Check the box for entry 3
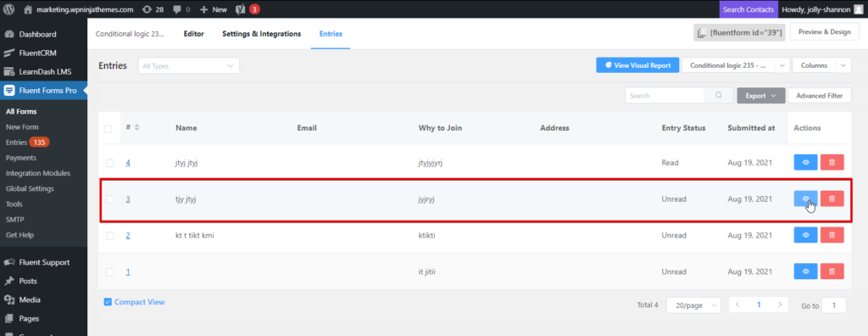 point(109,199)
